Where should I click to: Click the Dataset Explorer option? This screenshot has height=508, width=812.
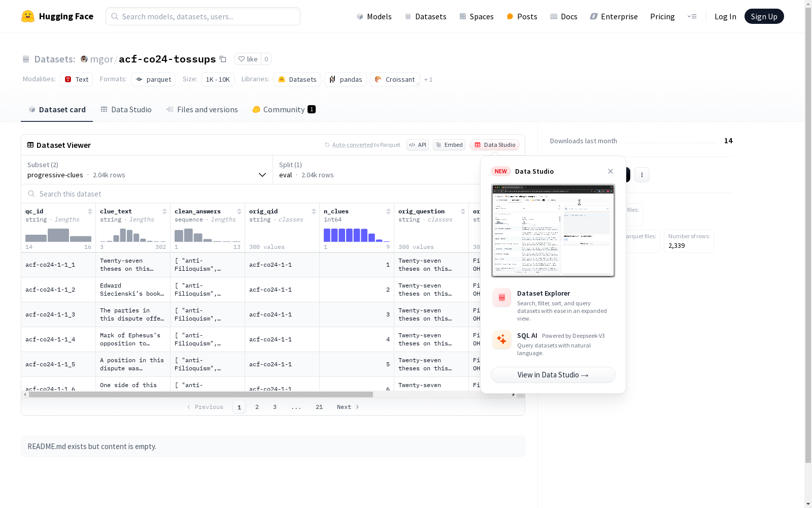point(553,305)
